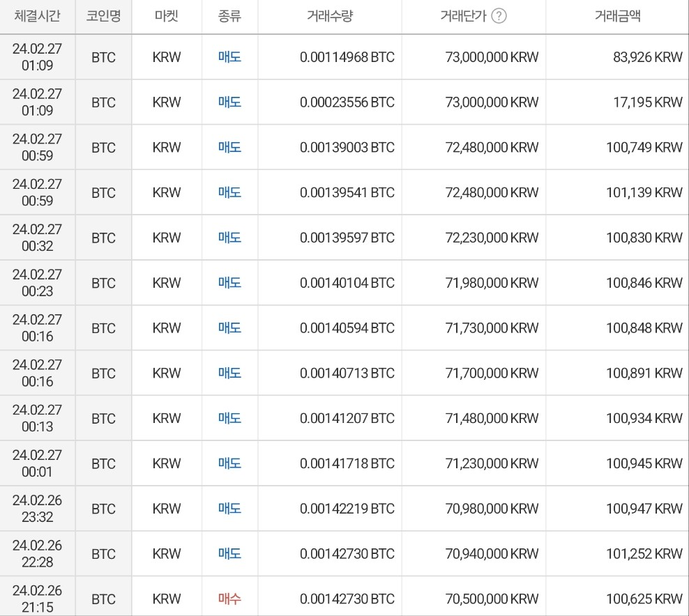Click the 코인명 column header
This screenshot has height=616, width=689.
[103, 16]
